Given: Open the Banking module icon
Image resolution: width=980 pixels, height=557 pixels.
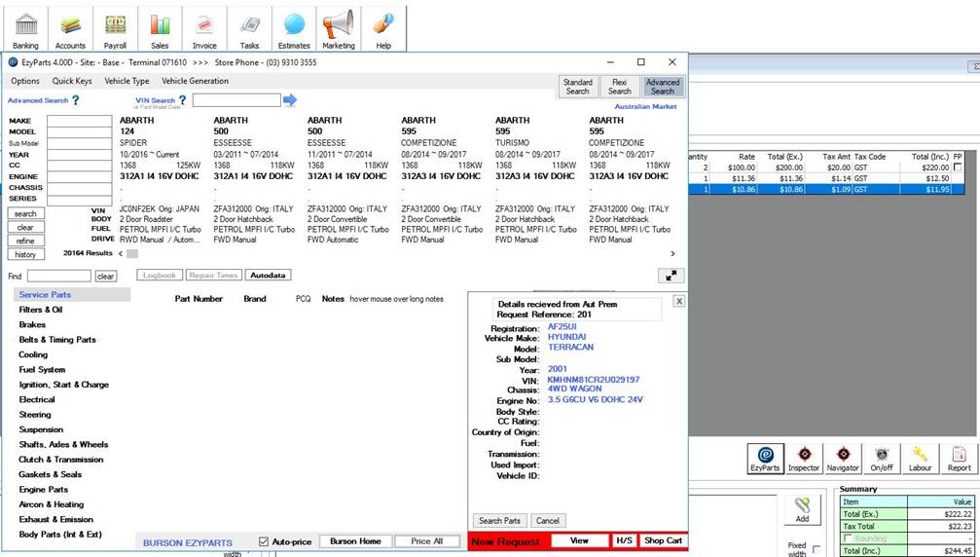Looking at the screenshot, I should click(x=26, y=28).
